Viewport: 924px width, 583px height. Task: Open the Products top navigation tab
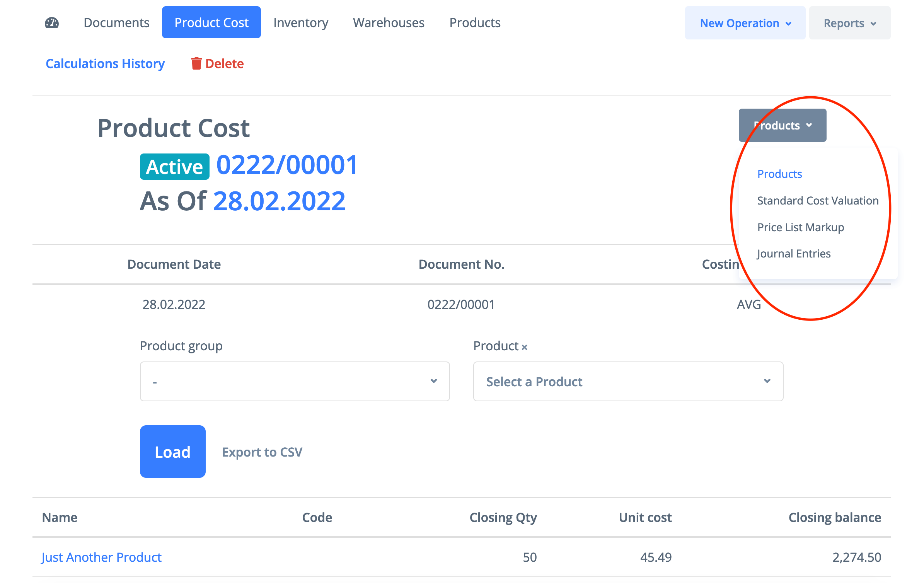coord(474,23)
